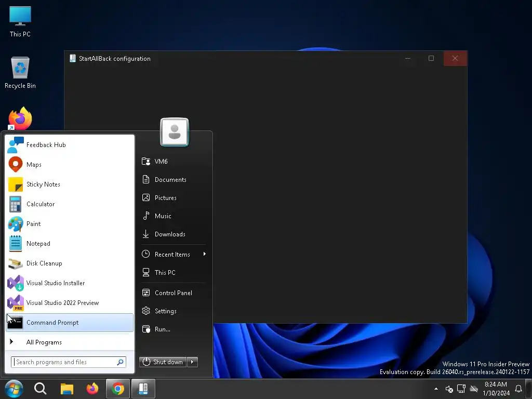Open the VM6 user folder
This screenshot has height=399, width=532.
click(173, 161)
